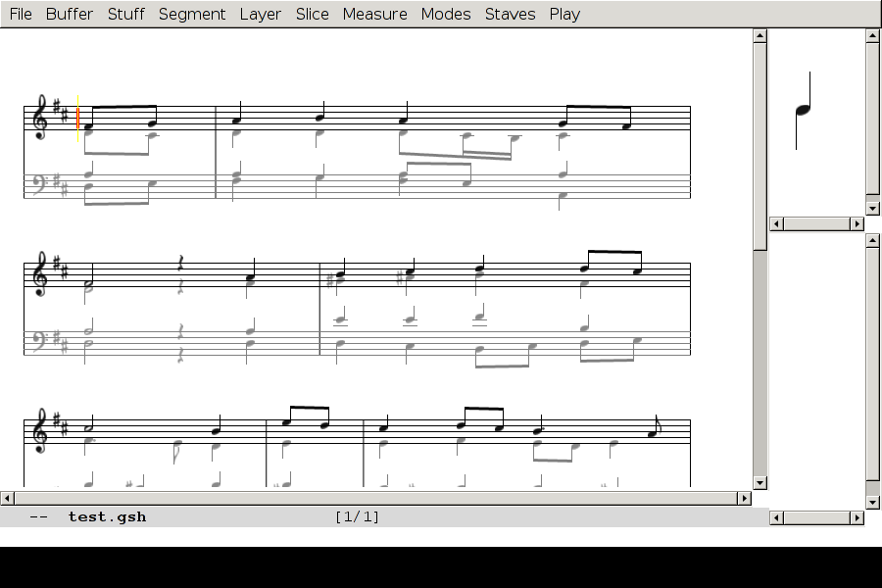Open the Segment menu

coord(192,14)
